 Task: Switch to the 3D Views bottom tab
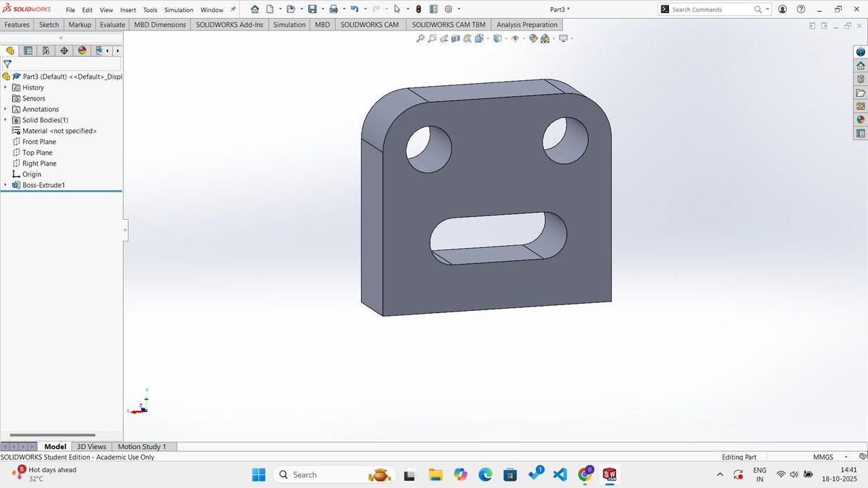pyautogui.click(x=92, y=447)
